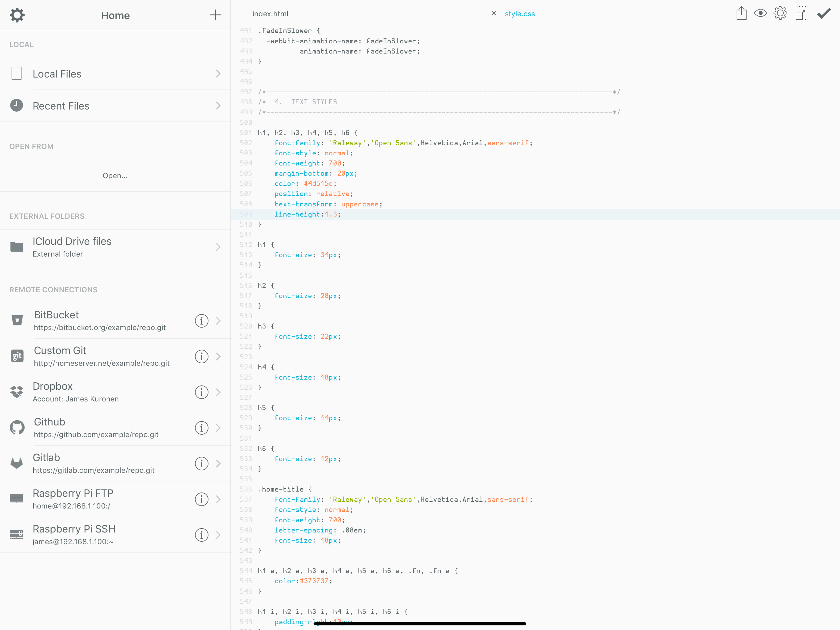Viewport: 840px width, 630px height.
Task: Open settings gear in Home sidebar
Action: 17,15
